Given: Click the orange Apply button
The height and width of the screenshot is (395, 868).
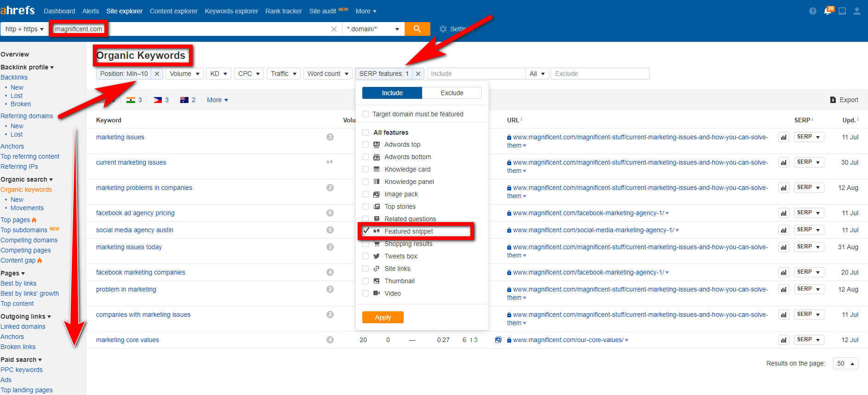Looking at the screenshot, I should click(x=383, y=317).
